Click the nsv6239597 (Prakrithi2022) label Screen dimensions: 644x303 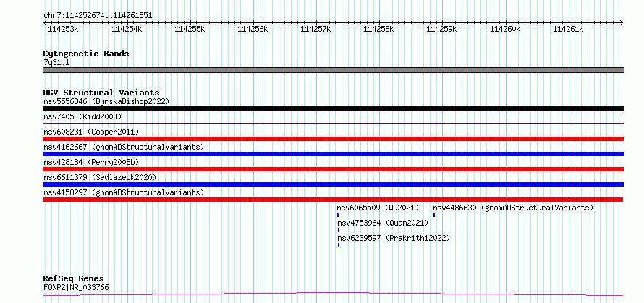click(394, 238)
